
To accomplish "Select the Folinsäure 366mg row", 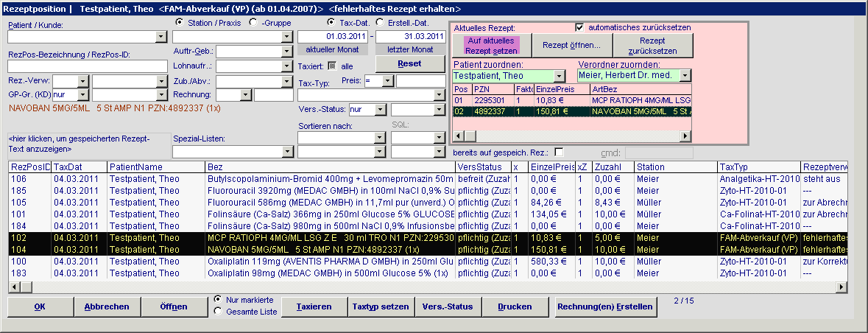I will pyautogui.click(x=427, y=214).
